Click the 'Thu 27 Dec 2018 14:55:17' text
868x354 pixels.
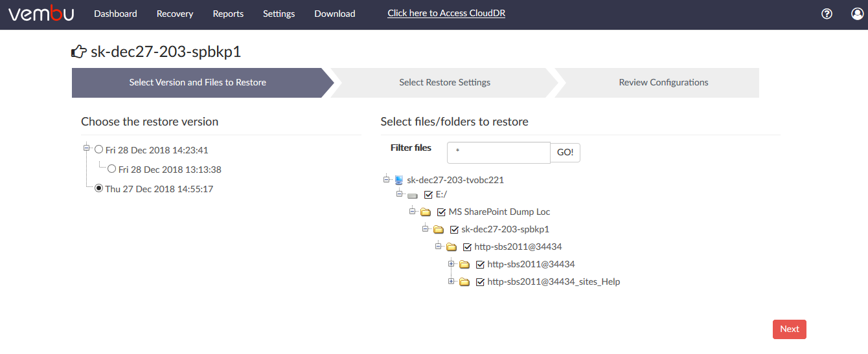pos(159,189)
